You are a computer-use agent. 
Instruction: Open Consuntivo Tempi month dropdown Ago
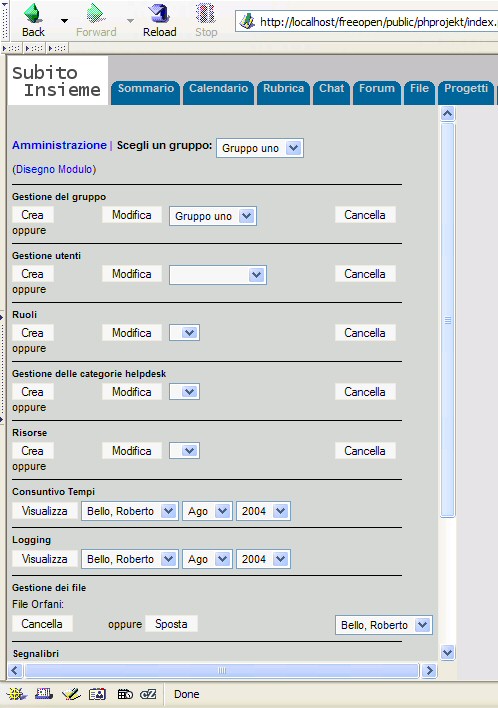tap(207, 511)
